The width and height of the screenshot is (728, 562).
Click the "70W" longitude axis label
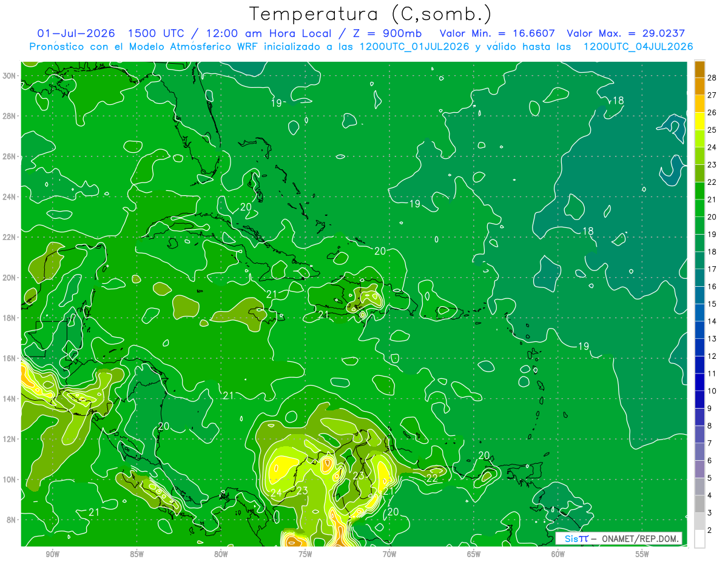[x=389, y=554]
